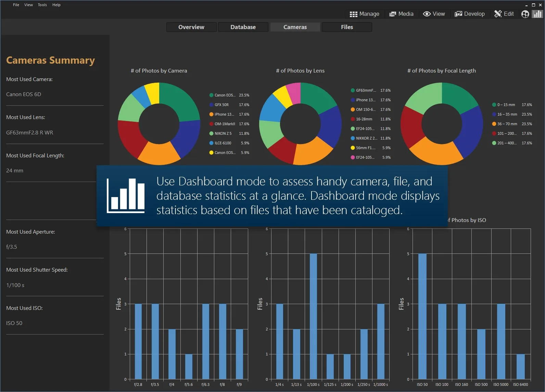Viewport: 545px width, 392px height.
Task: Open Media mode
Action: coord(401,14)
